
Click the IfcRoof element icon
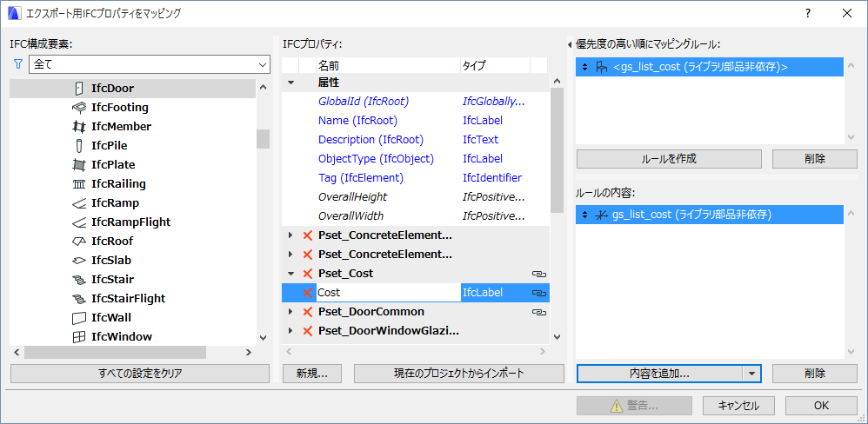tap(78, 242)
